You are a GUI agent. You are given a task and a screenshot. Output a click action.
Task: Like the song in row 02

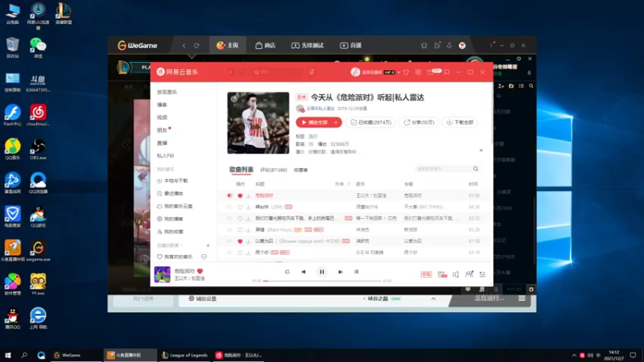(x=240, y=208)
